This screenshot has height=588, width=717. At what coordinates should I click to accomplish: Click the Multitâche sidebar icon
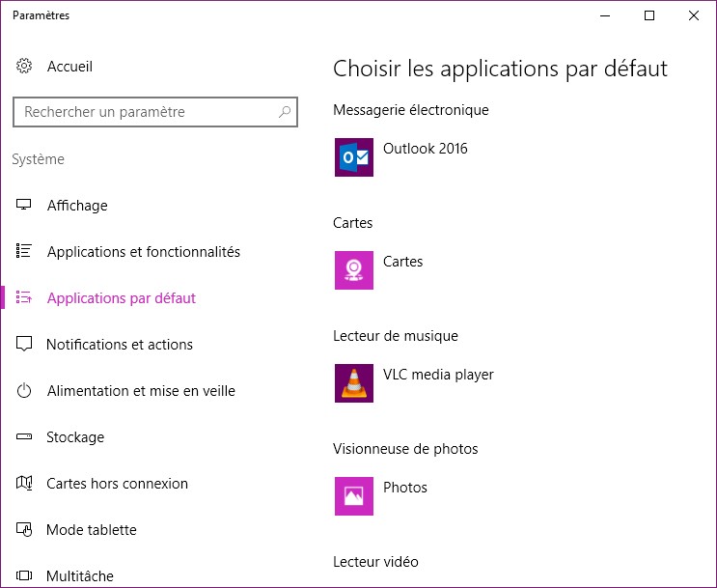[x=25, y=576]
